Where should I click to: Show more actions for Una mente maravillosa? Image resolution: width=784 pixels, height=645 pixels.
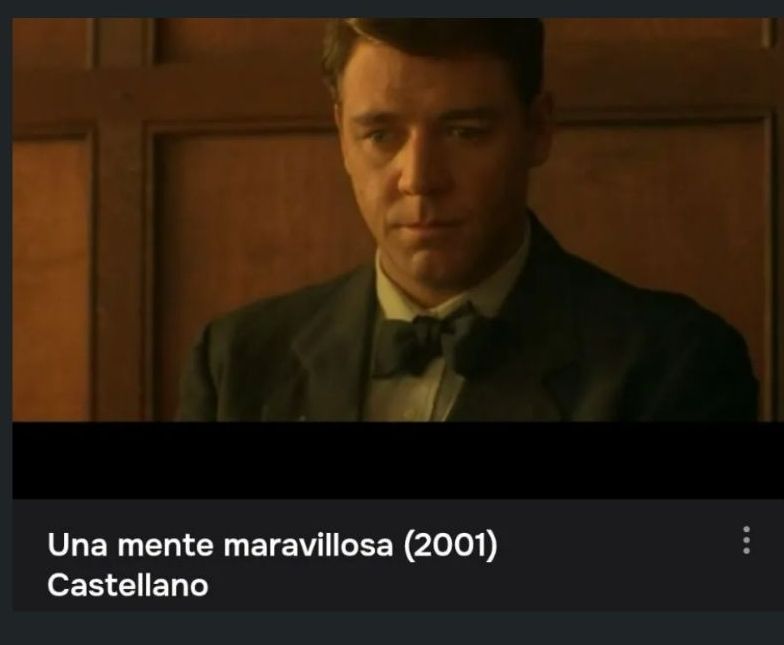pos(746,540)
